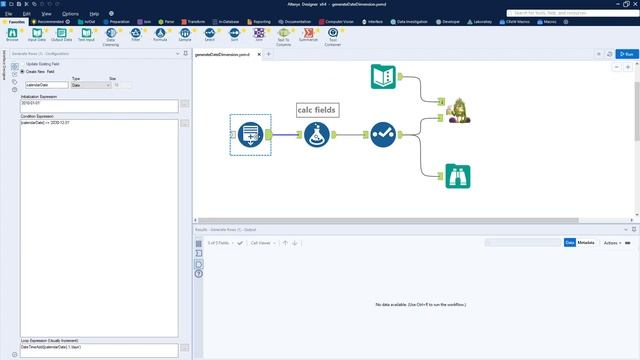This screenshot has width=640, height=360.
Task: Zoom out of the canvas with minus
Action: (x=617, y=67)
